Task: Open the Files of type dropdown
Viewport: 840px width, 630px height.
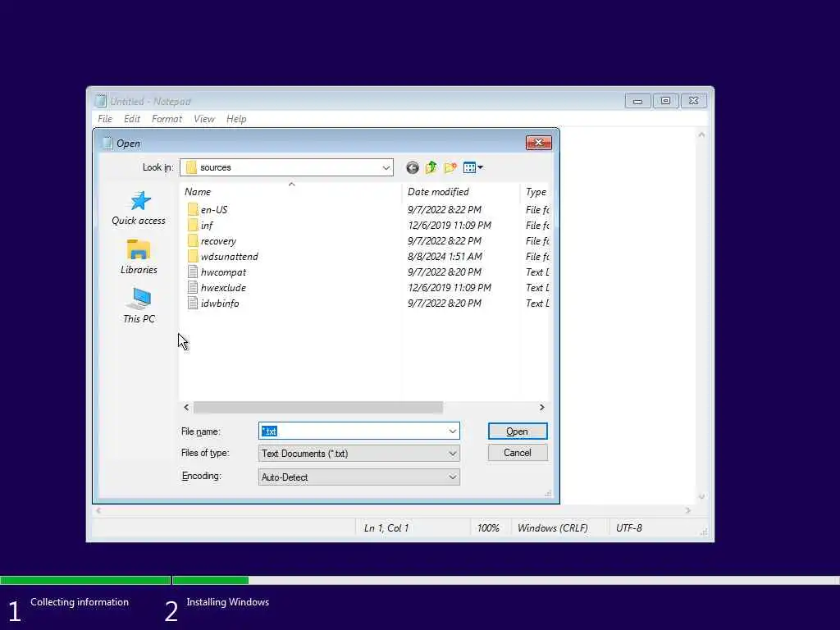Action: click(359, 454)
